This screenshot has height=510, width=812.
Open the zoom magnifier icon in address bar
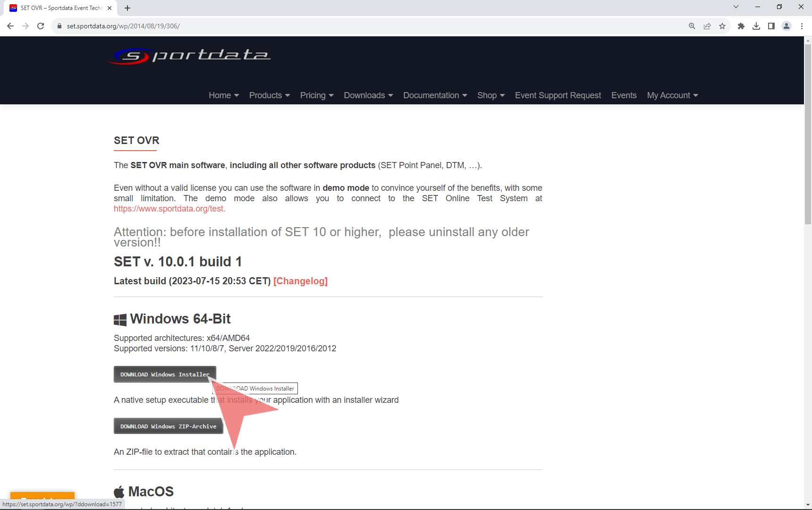click(692, 26)
